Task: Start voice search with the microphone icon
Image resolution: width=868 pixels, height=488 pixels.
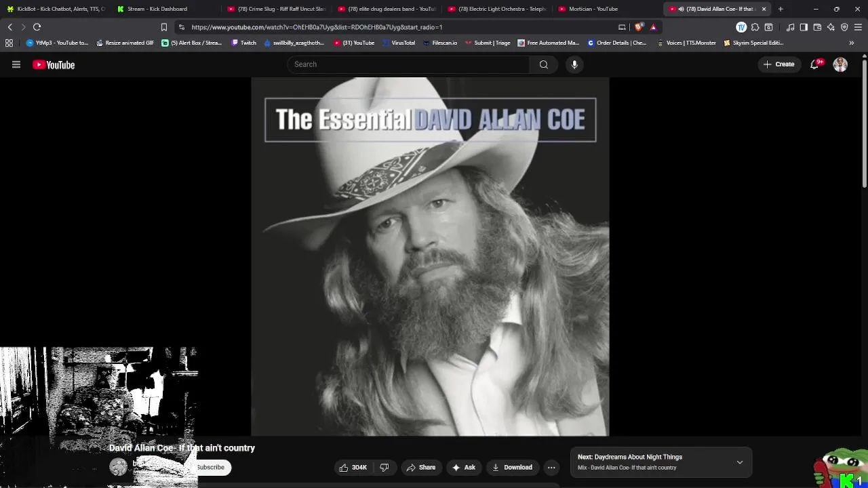Action: coord(574,64)
